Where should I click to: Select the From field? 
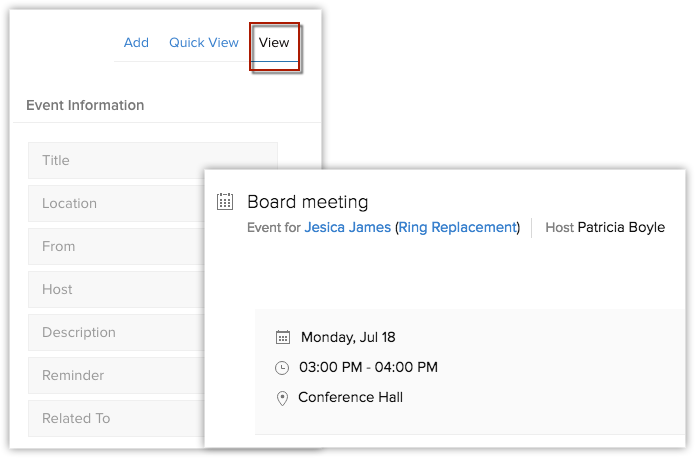click(115, 246)
